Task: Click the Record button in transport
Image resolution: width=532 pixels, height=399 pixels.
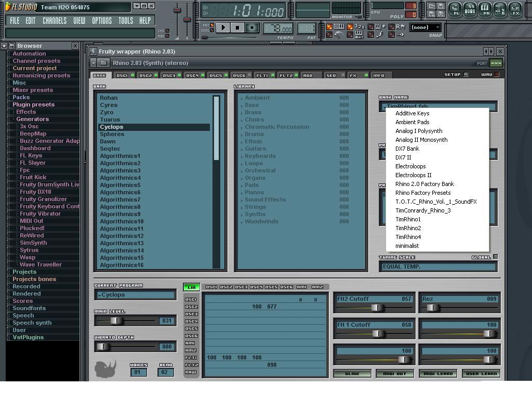Action: [252, 28]
